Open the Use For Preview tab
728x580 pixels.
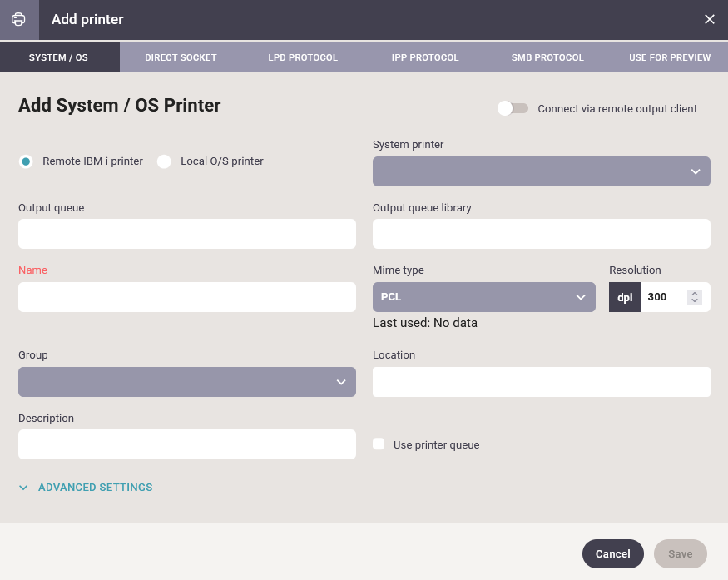point(669,57)
